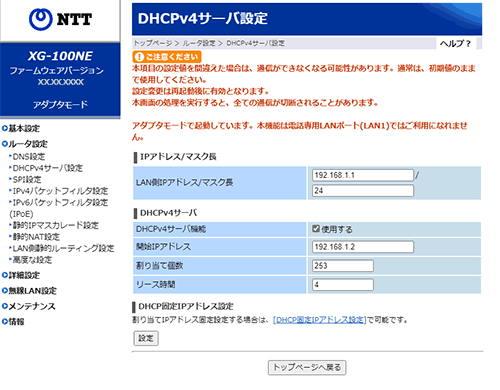500x390 pixels.
Task: Expand the 無線LAN設定 section
Action: pos(29,291)
